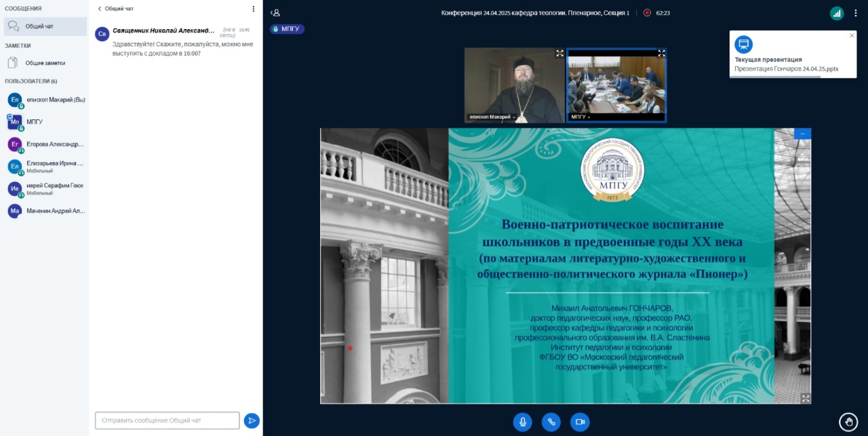This screenshot has height=436, width=868.
Task: Click Презентация Гончаров 24.04.25.pptx file name
Action: 787,69
